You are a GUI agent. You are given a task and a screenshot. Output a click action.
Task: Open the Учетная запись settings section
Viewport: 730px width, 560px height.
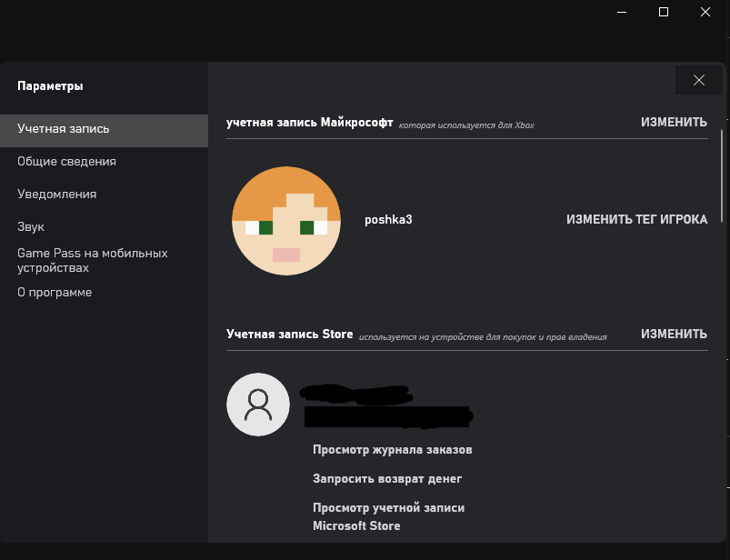pyautogui.click(x=64, y=129)
